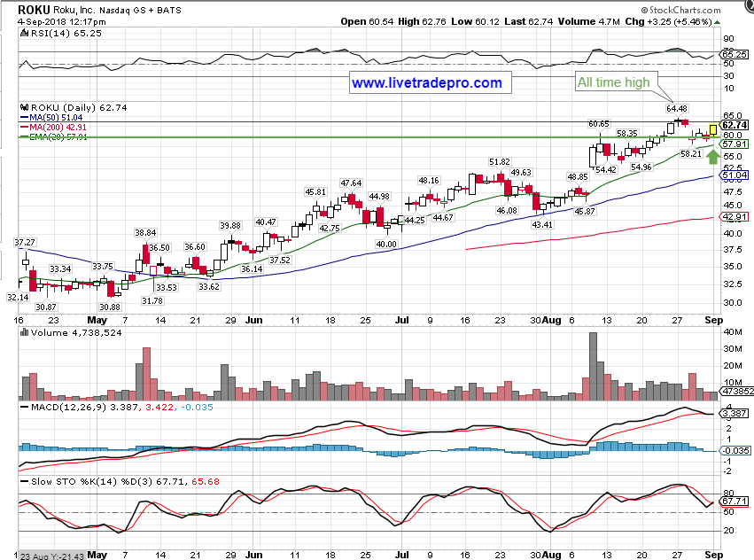Click the All time high callout box
The width and height of the screenshot is (754, 560).
614,82
